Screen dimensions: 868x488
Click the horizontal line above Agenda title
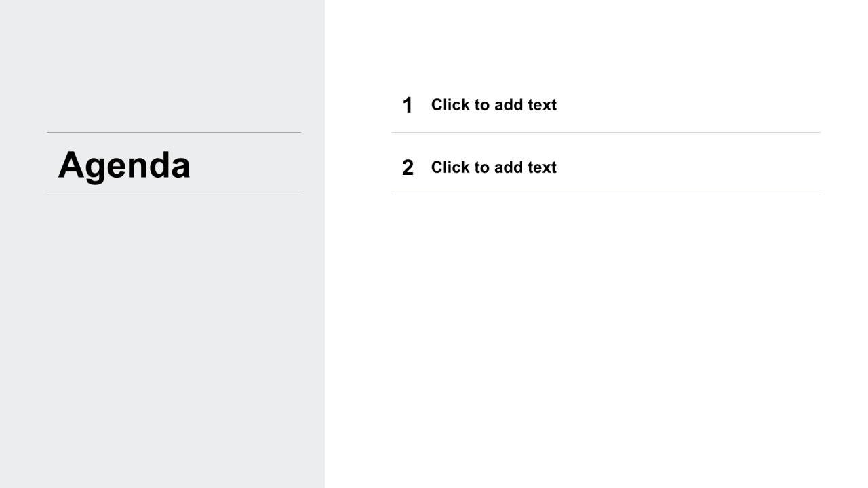click(x=174, y=132)
